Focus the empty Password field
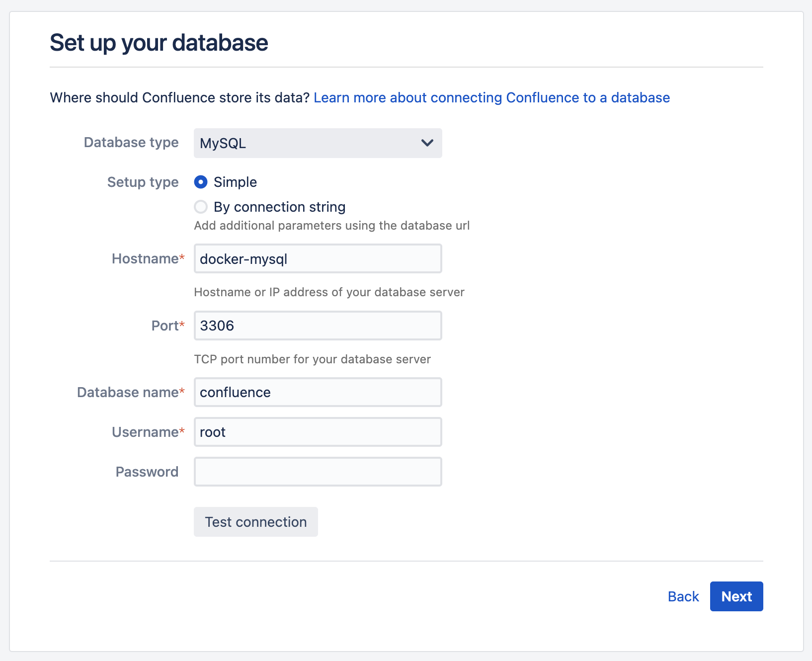This screenshot has width=812, height=661. tap(318, 472)
